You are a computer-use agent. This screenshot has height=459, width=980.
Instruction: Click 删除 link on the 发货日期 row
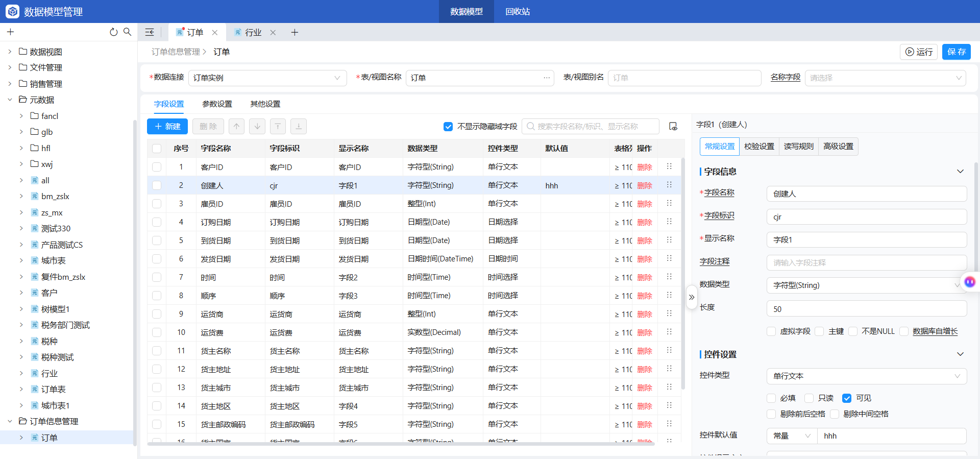tap(645, 259)
